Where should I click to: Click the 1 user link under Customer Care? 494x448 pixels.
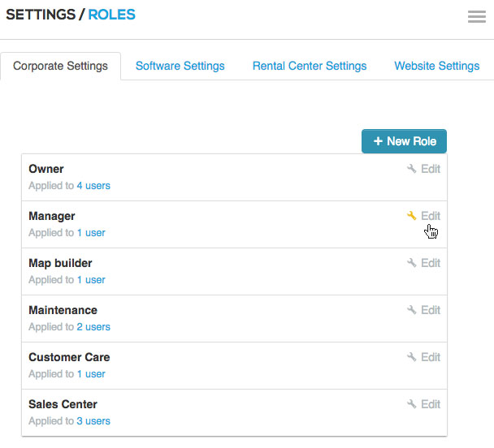pos(91,374)
